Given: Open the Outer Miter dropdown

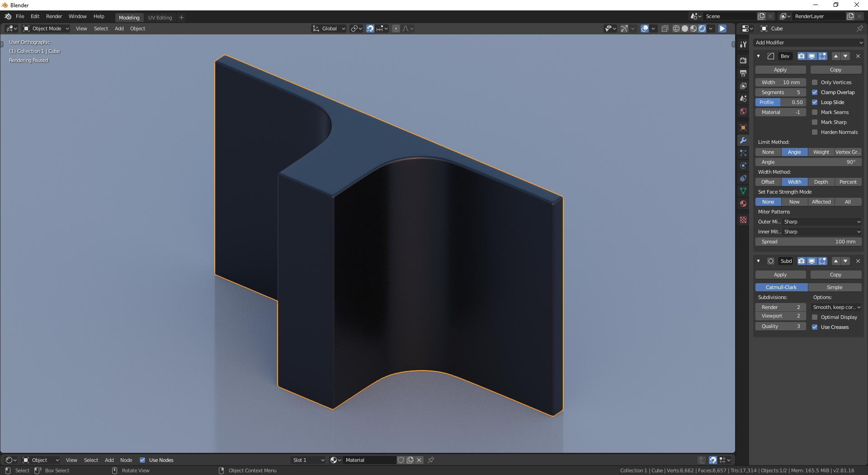Looking at the screenshot, I should (822, 222).
